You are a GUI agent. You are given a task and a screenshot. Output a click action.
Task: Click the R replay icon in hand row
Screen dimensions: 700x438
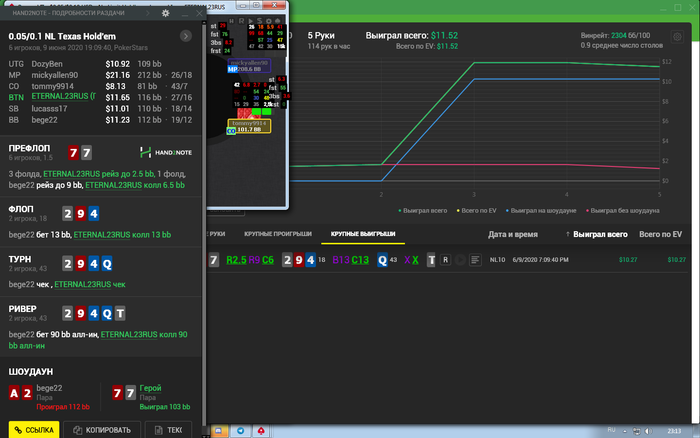(x=445, y=260)
